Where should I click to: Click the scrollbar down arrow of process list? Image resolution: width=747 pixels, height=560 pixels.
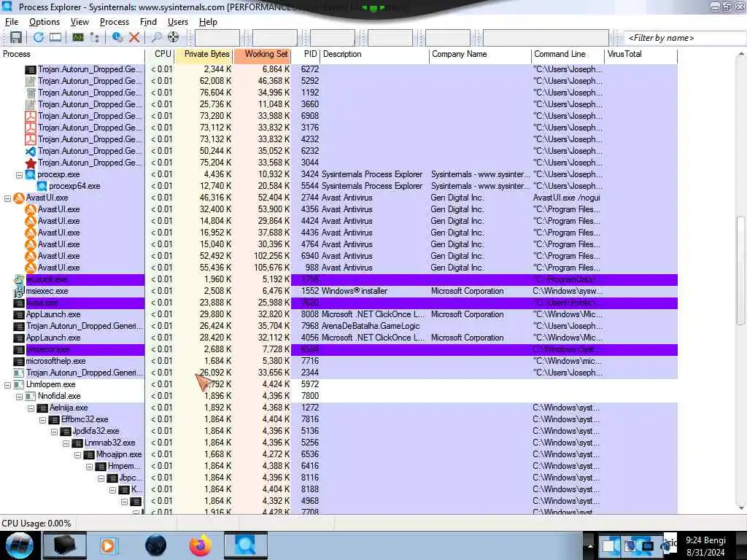pos(741,507)
